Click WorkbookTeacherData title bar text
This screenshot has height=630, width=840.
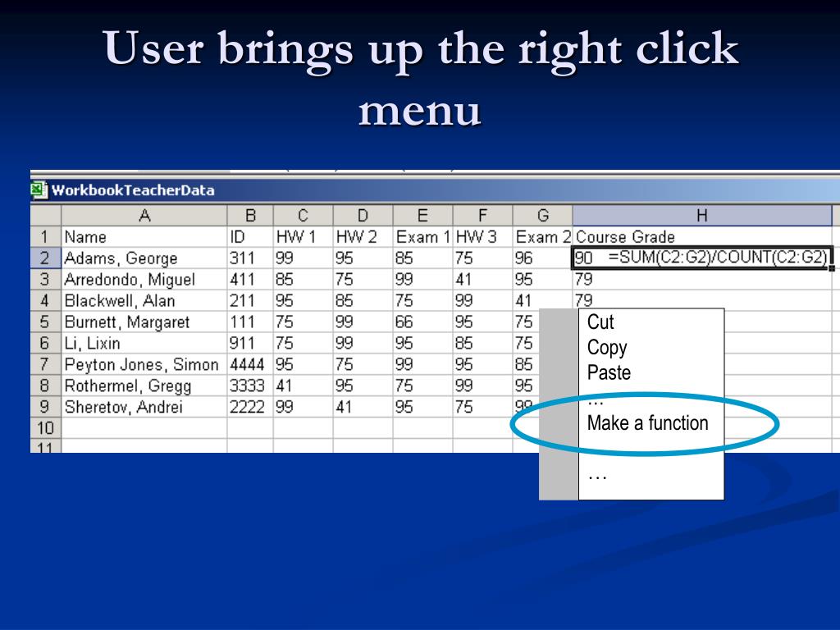pyautogui.click(x=133, y=190)
